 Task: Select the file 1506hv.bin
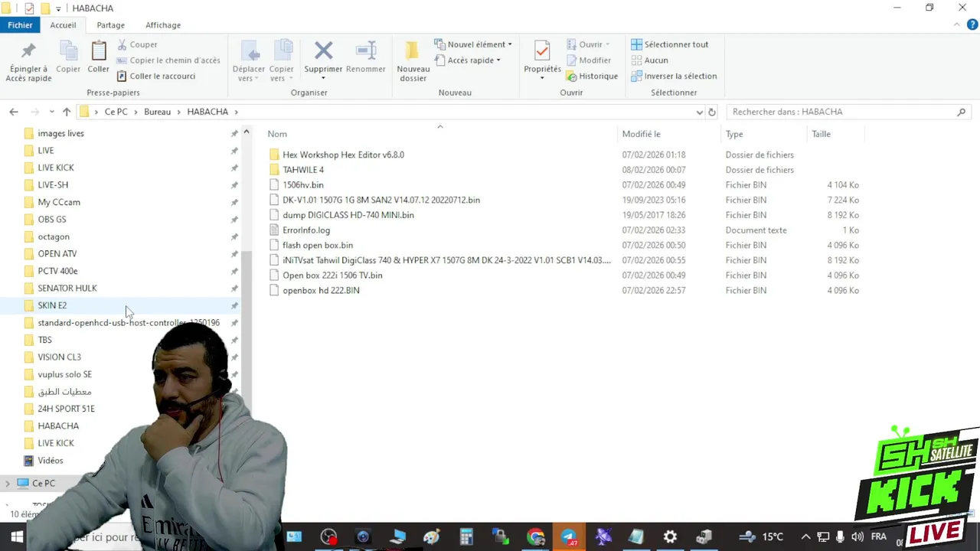[x=303, y=185]
